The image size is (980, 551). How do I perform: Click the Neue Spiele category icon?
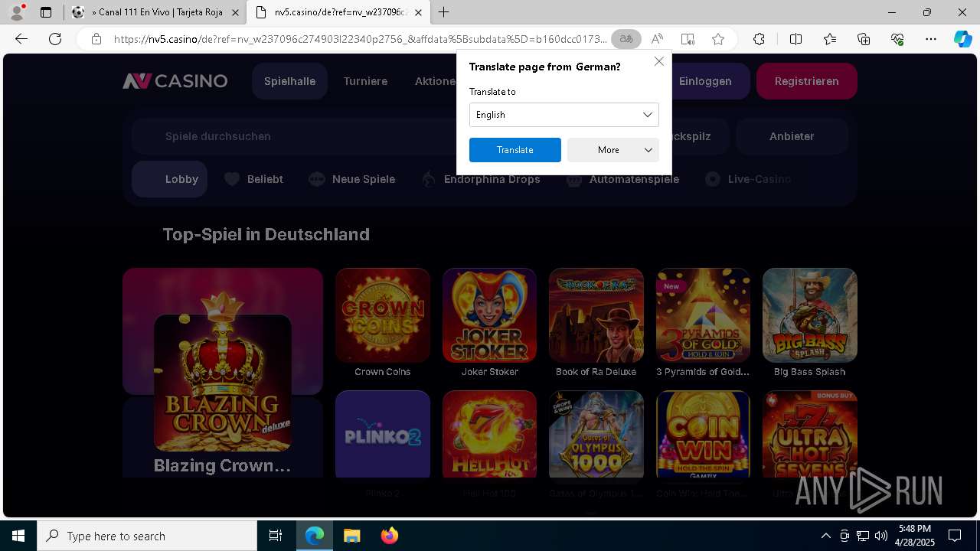click(316, 179)
